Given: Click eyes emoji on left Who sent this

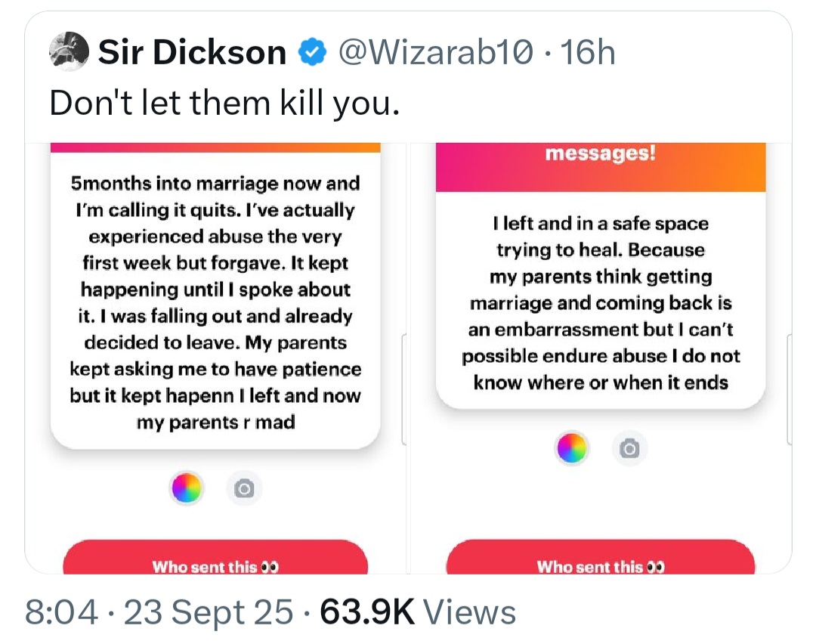Looking at the screenshot, I should [x=270, y=566].
